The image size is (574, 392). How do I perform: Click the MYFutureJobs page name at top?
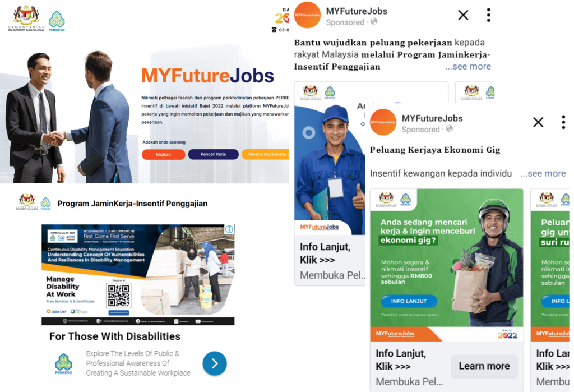357,11
